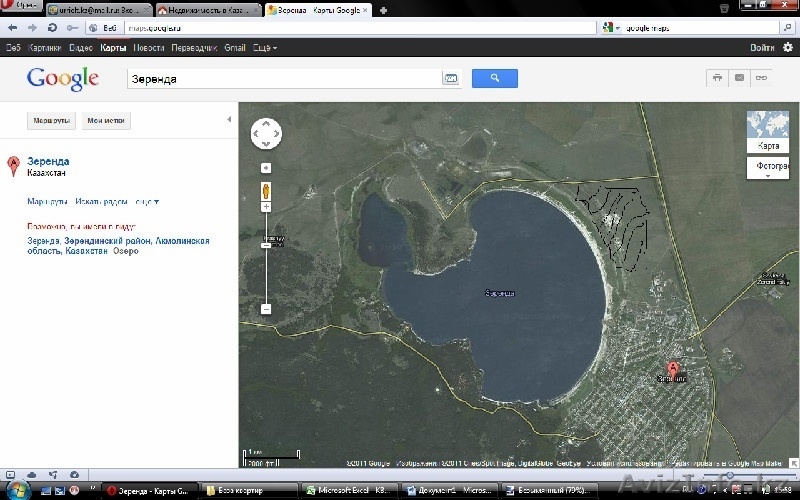Viewport: 800px width, 500px height.
Task: Collapse the left side panel arrow
Action: point(228,120)
